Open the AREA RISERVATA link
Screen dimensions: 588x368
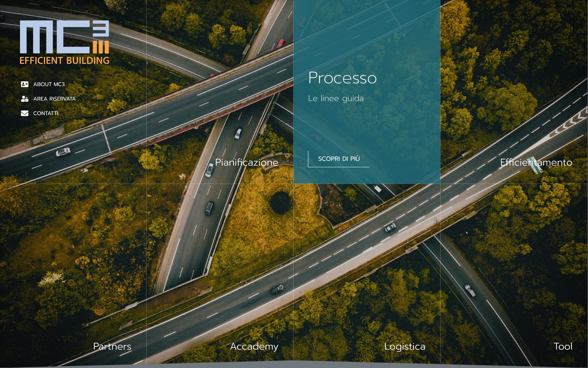pyautogui.click(x=55, y=99)
